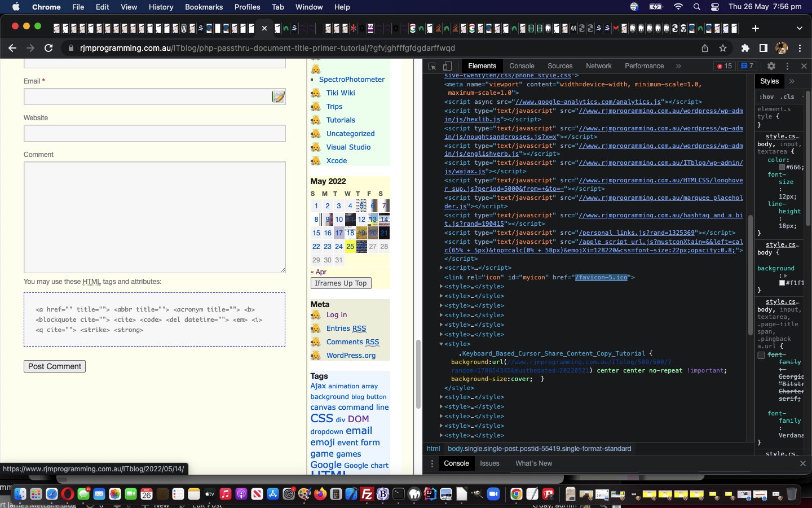
Task: Go to previous month « Apr link
Action: [x=319, y=272]
